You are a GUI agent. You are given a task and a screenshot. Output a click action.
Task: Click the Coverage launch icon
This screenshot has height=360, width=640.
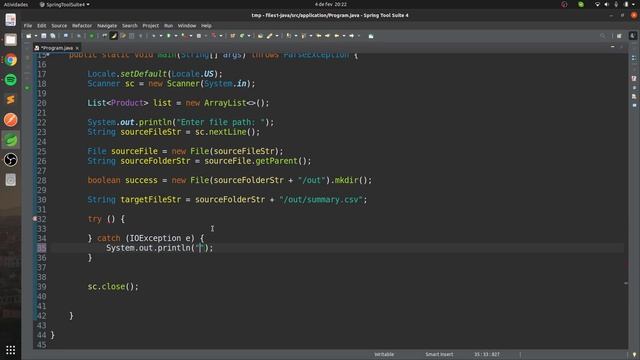(x=184, y=36)
